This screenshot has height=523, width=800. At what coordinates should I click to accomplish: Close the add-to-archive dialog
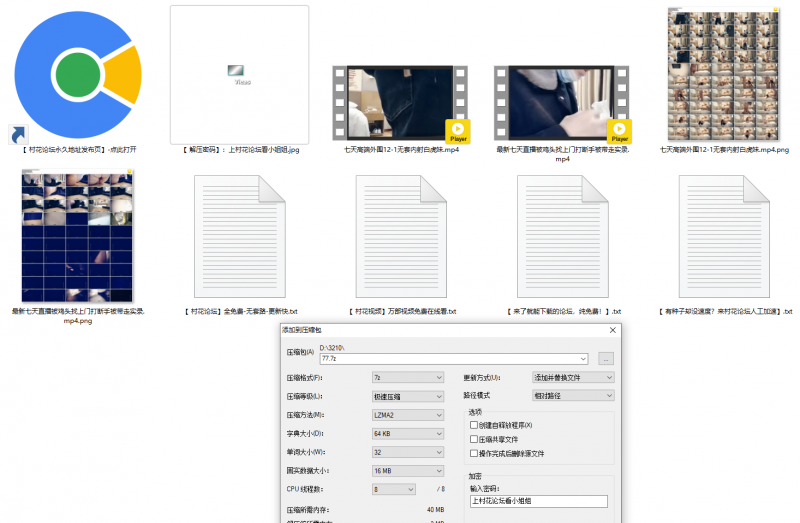coord(612,329)
